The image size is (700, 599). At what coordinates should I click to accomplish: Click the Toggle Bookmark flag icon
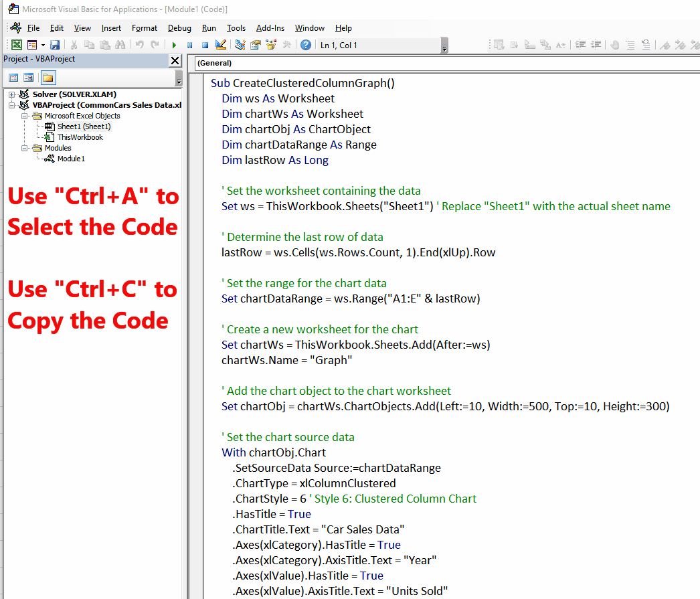[x=665, y=45]
